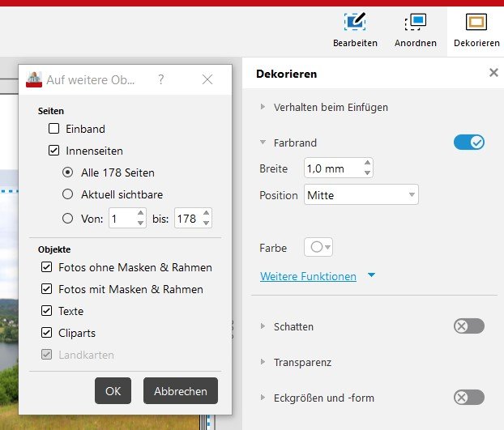The height and width of the screenshot is (430, 504).
Task: Uncheck the Cliparts checkbox
Action: 47,332
